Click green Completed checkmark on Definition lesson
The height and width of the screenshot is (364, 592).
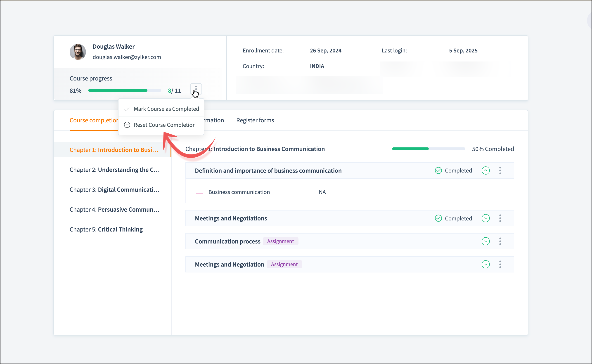(438, 170)
